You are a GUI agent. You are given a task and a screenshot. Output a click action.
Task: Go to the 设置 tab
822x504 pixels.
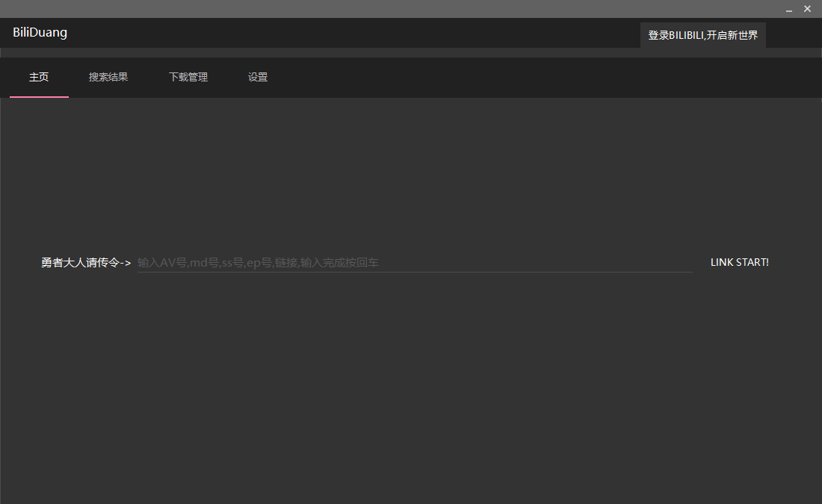coord(257,78)
